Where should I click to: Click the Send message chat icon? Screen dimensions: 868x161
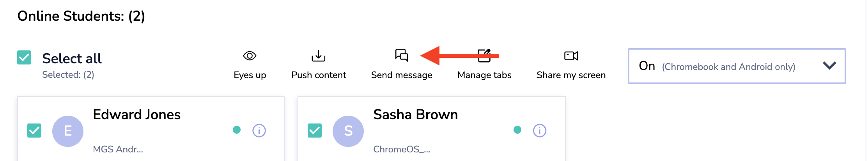[402, 55]
